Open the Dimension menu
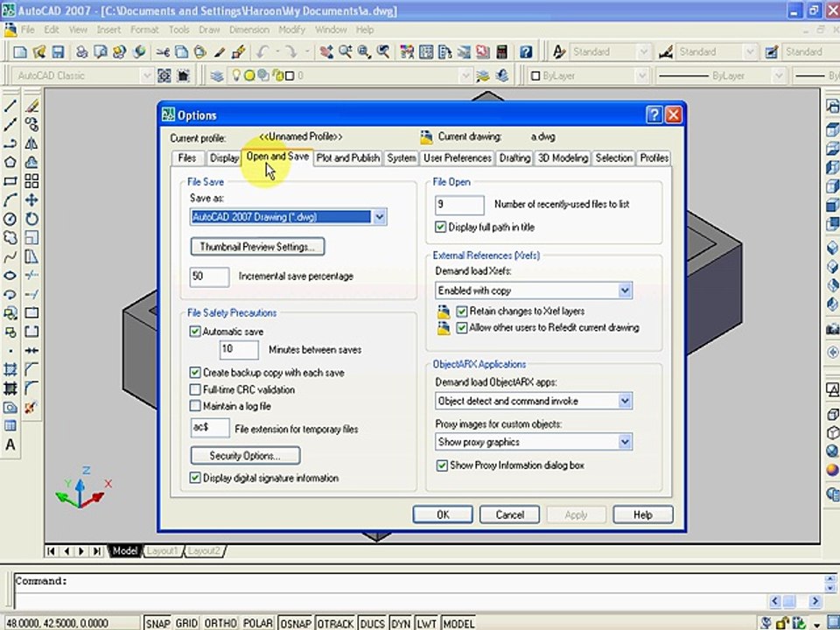 coord(249,30)
